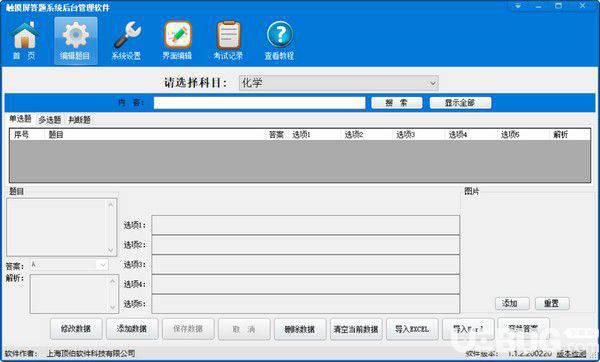Open 系统设置 wrench icon
This screenshot has height=362, width=600.
click(x=127, y=41)
